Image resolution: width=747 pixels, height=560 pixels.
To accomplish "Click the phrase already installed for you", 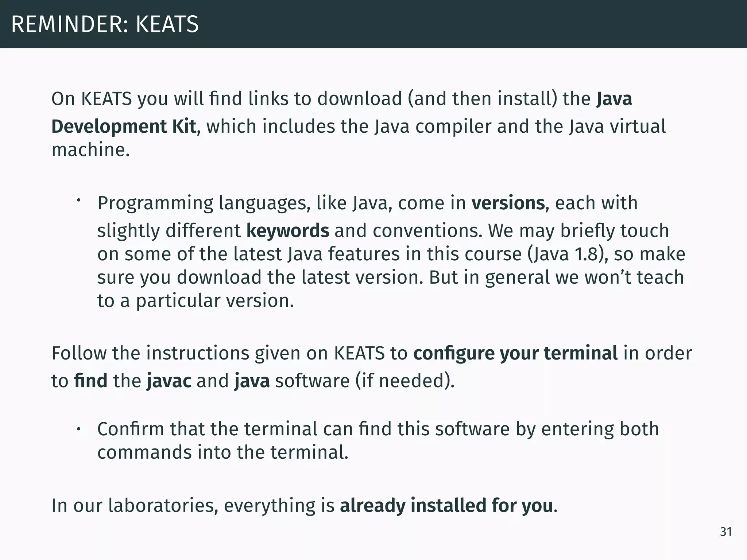I will point(446,506).
